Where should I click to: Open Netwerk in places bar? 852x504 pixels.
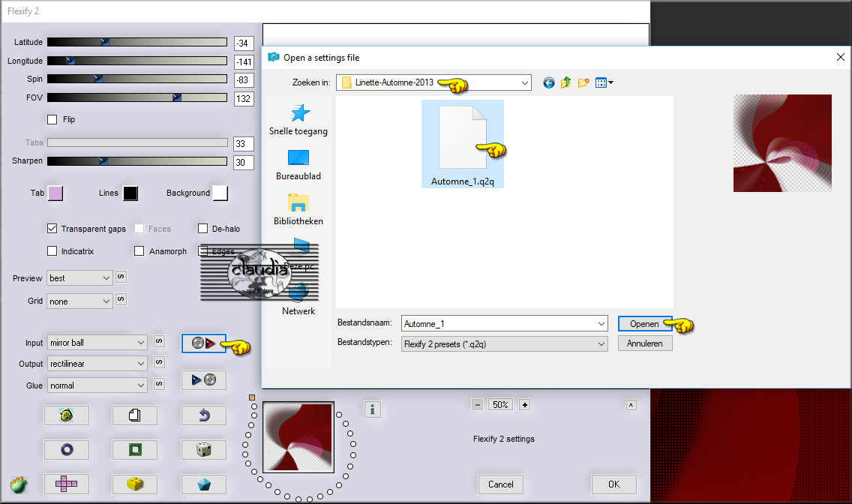298,301
